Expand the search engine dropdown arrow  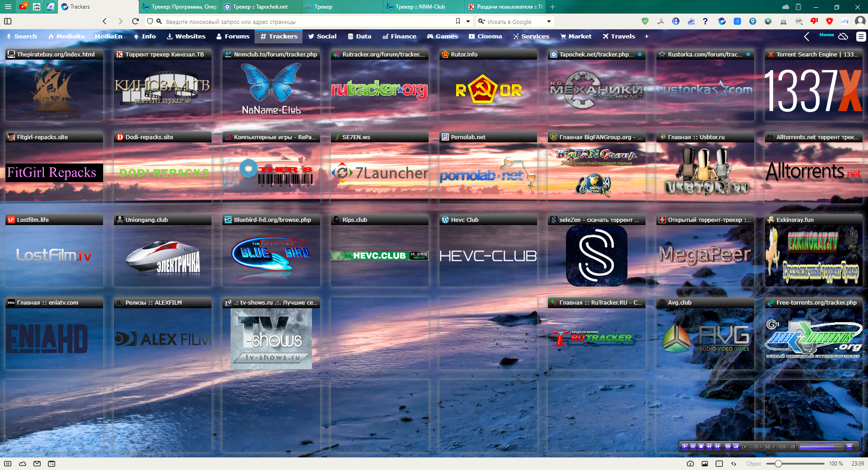click(x=549, y=21)
